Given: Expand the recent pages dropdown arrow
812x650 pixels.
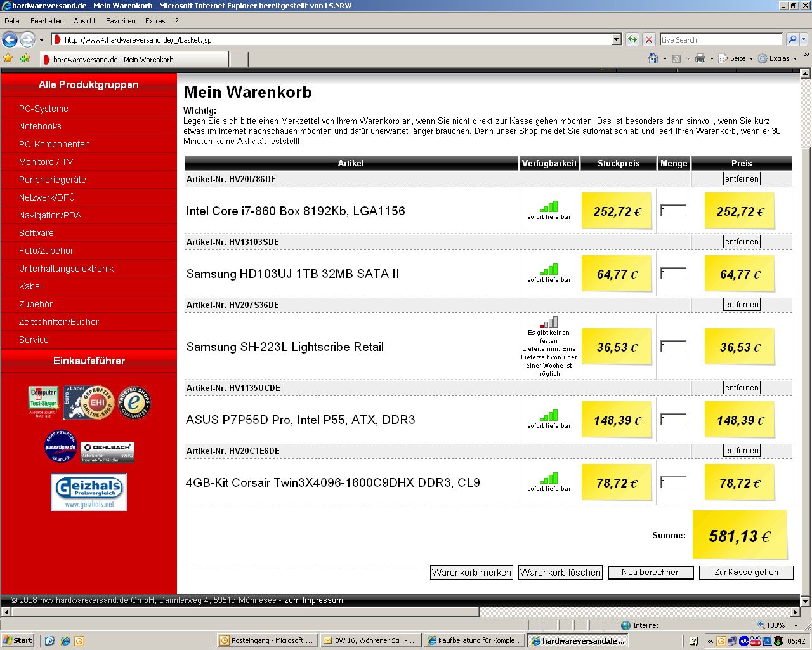Looking at the screenshot, I should (x=41, y=39).
